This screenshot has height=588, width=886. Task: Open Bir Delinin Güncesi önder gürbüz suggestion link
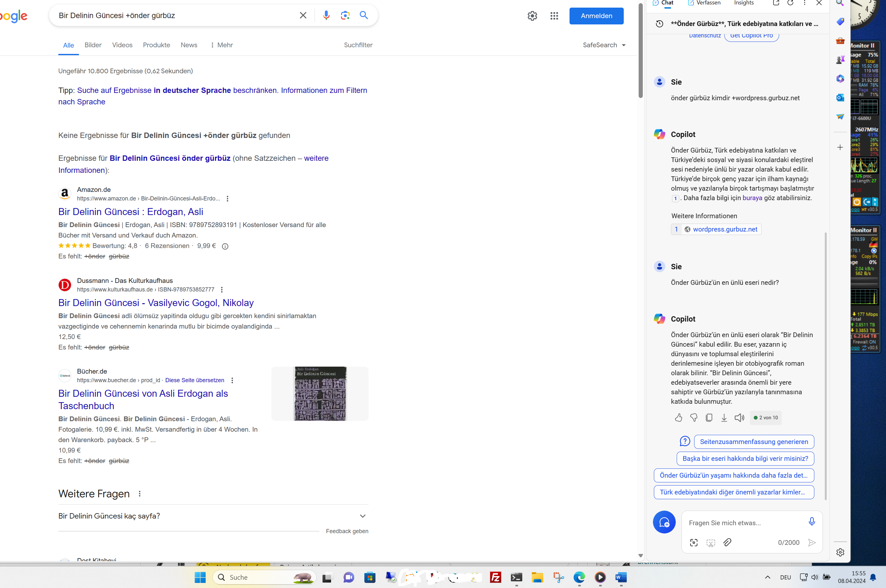pyautogui.click(x=170, y=158)
